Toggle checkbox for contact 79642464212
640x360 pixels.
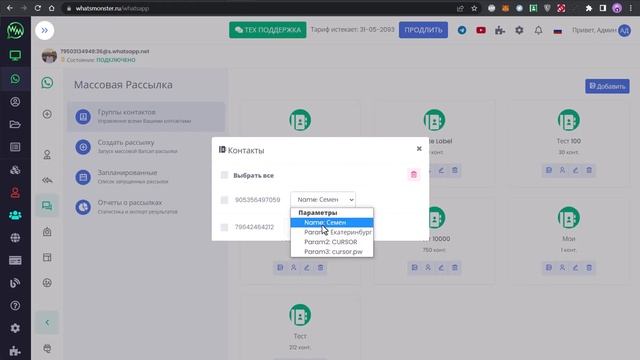click(x=224, y=227)
